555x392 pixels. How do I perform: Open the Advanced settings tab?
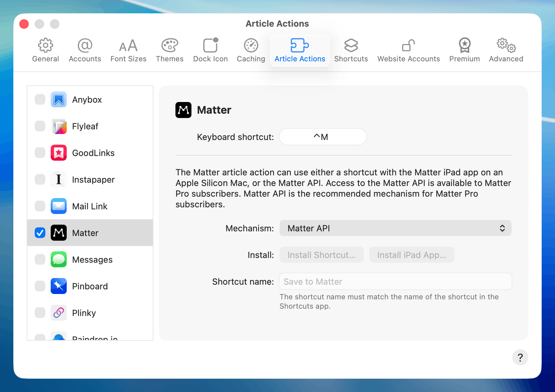(x=506, y=50)
